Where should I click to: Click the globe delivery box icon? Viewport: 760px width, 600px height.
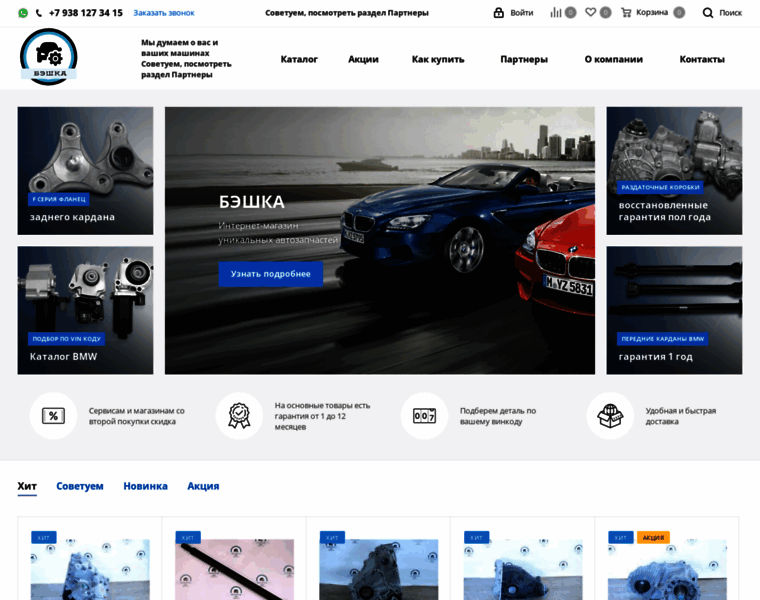610,416
